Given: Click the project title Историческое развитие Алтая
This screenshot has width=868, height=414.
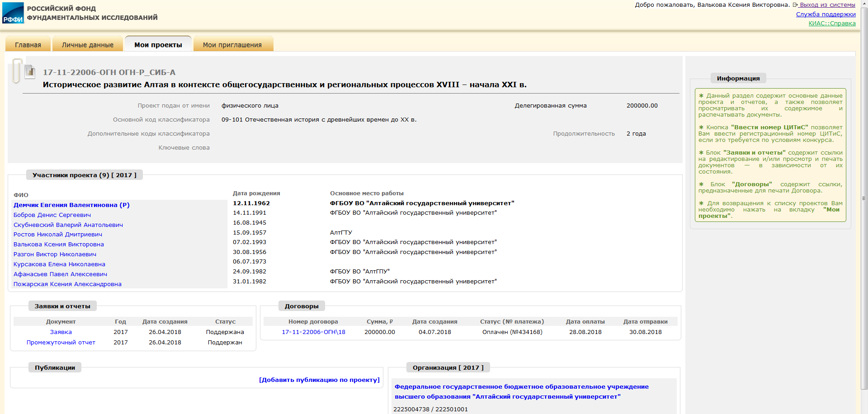Looking at the screenshot, I should (x=285, y=85).
